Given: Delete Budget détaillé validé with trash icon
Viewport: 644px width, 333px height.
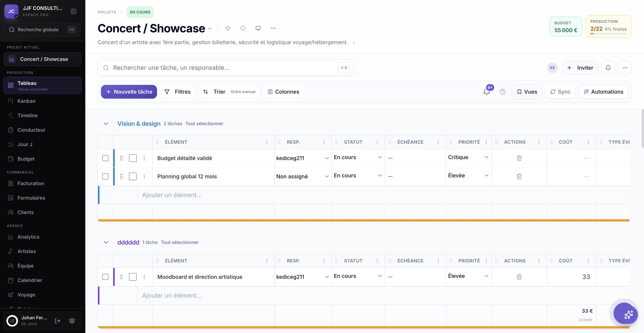Looking at the screenshot, I should point(519,158).
